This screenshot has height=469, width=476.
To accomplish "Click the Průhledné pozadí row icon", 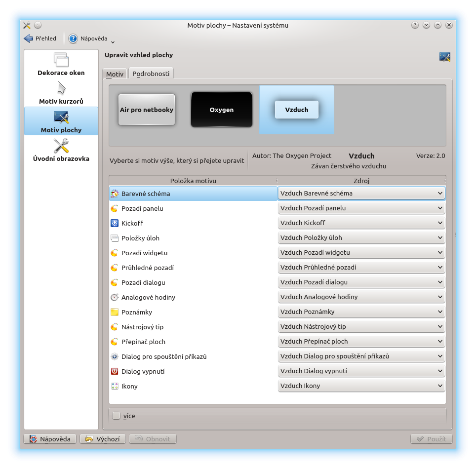I will (x=115, y=268).
